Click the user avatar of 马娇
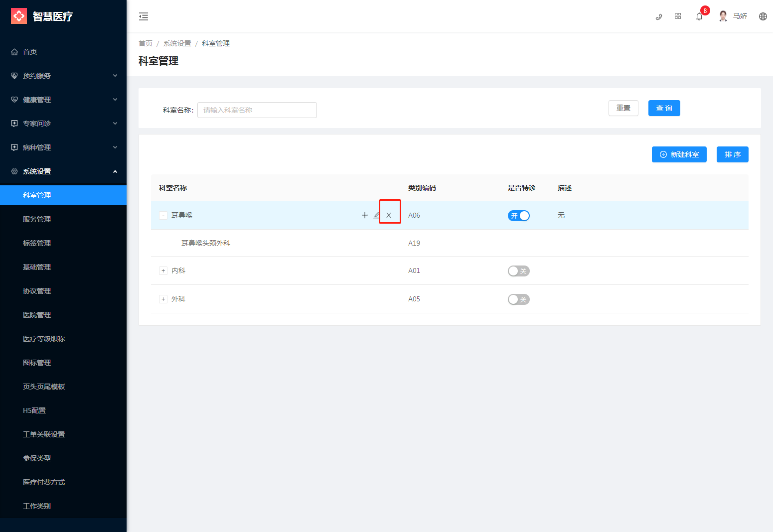 point(723,16)
